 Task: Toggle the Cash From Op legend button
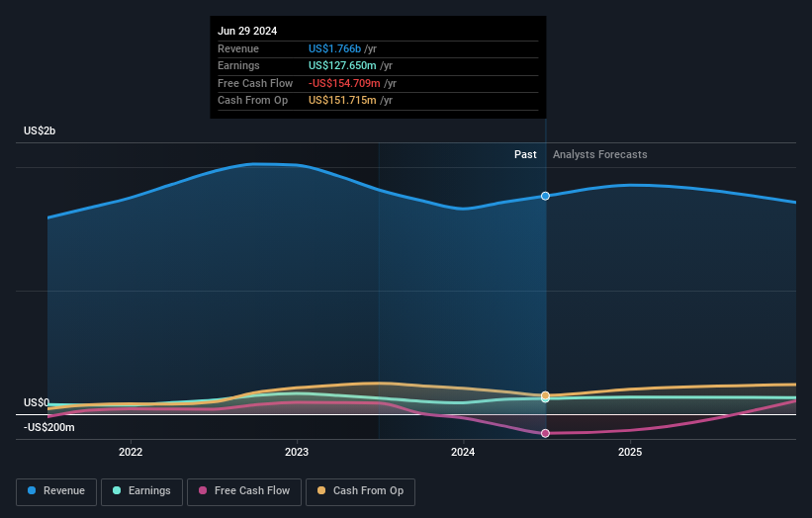360,491
